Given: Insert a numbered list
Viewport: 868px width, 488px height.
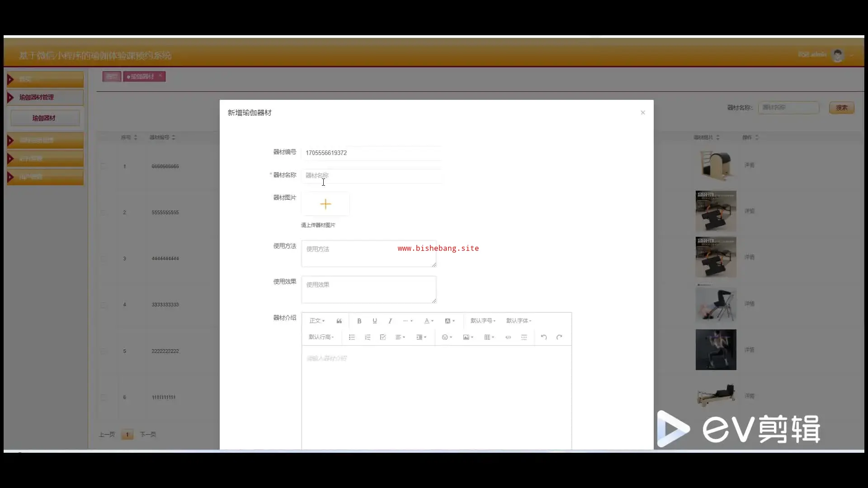Looking at the screenshot, I should click(368, 337).
